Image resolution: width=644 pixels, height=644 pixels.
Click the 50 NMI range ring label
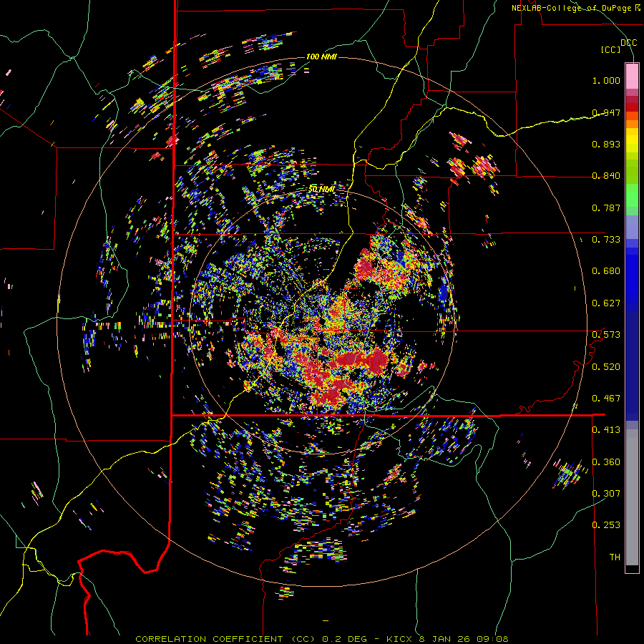click(x=321, y=190)
